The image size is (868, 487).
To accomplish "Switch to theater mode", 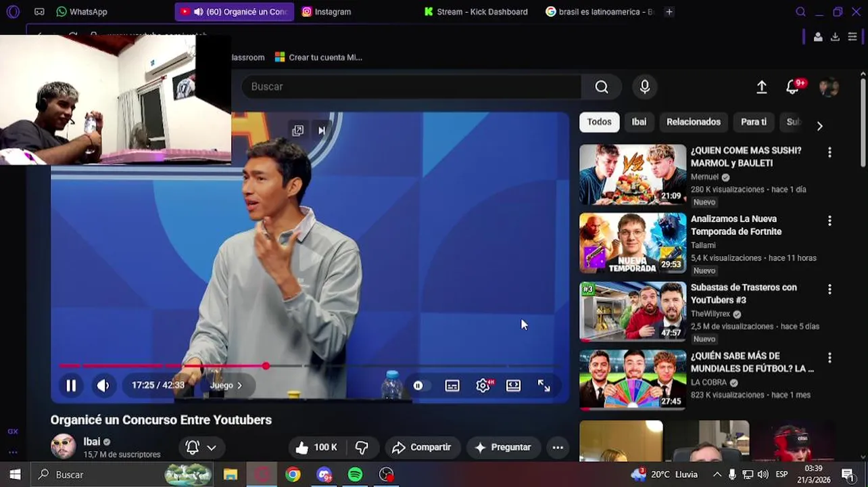I will (514, 386).
